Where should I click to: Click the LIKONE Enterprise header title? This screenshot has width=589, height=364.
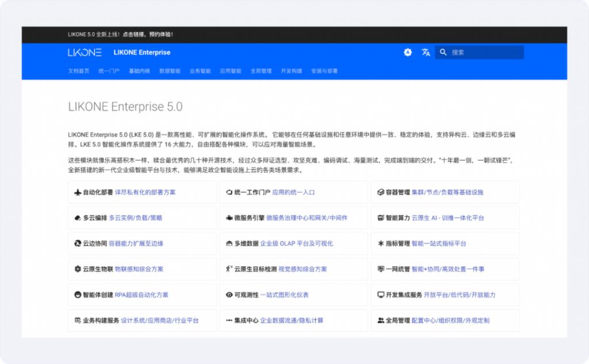point(142,52)
